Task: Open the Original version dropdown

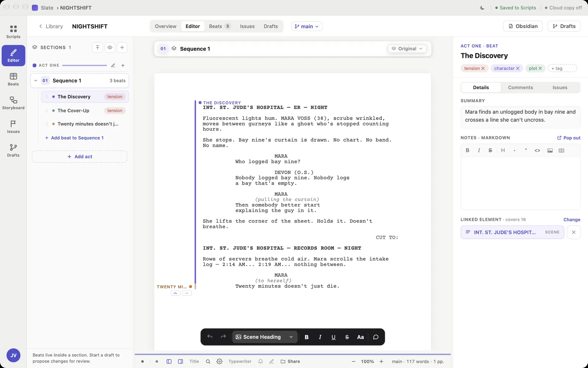Action: point(407,49)
